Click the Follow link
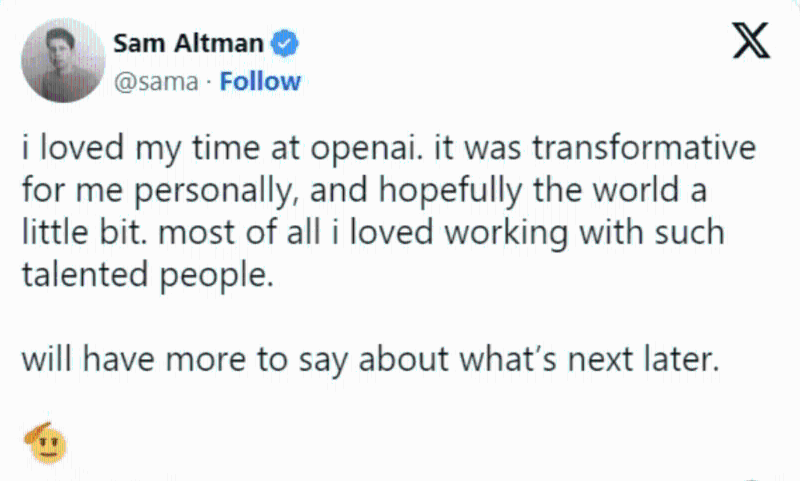 tap(260, 81)
